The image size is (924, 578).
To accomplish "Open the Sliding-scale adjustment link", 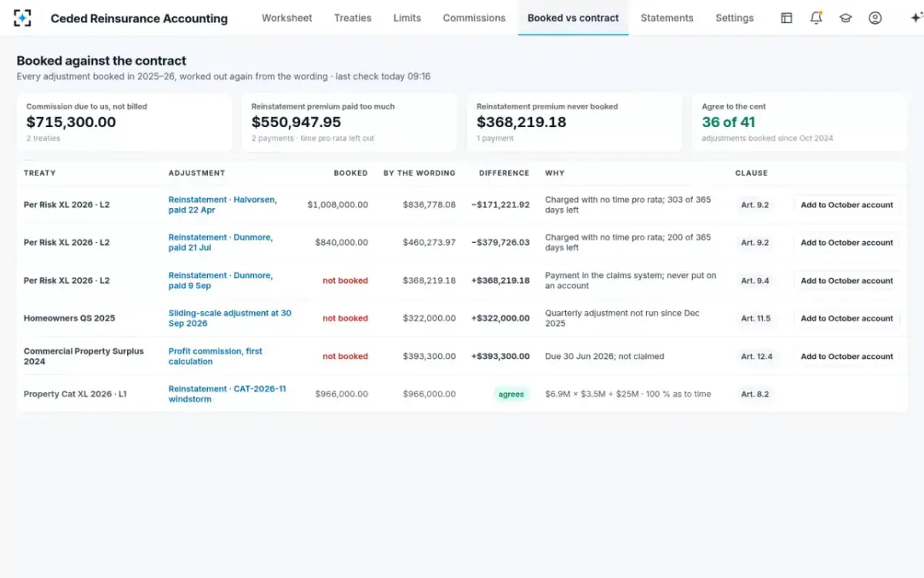I will 230,318.
